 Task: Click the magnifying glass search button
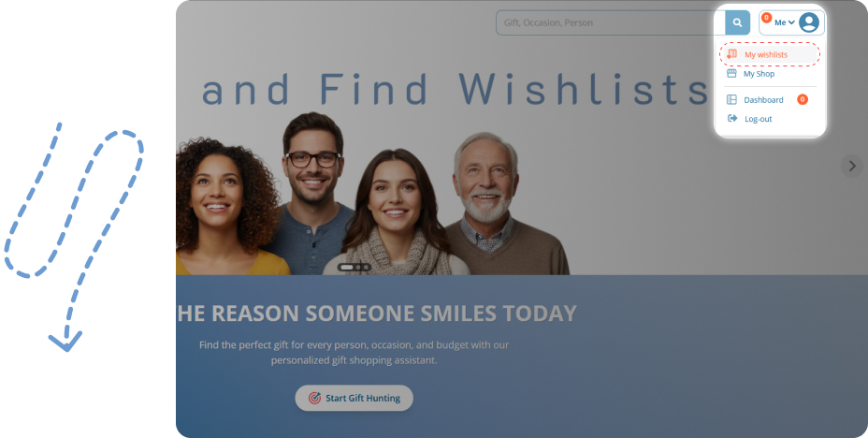tap(737, 22)
